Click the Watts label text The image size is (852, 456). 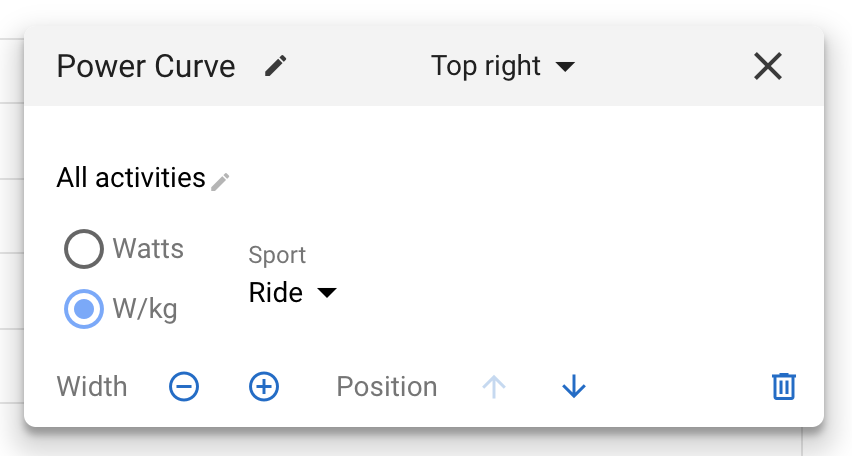148,248
